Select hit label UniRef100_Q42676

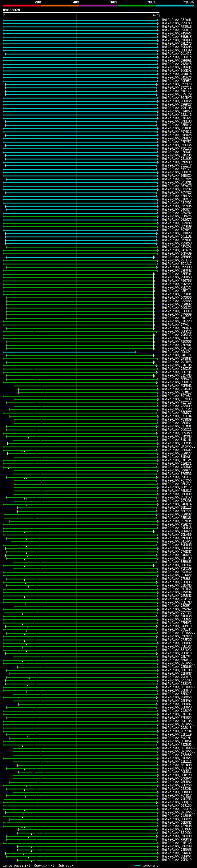click(176, 78)
